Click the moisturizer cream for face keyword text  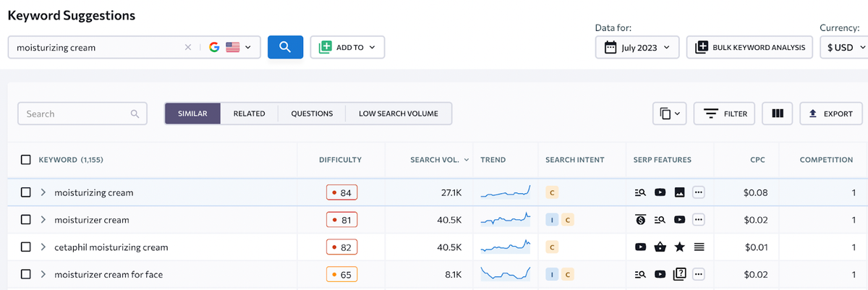click(110, 274)
